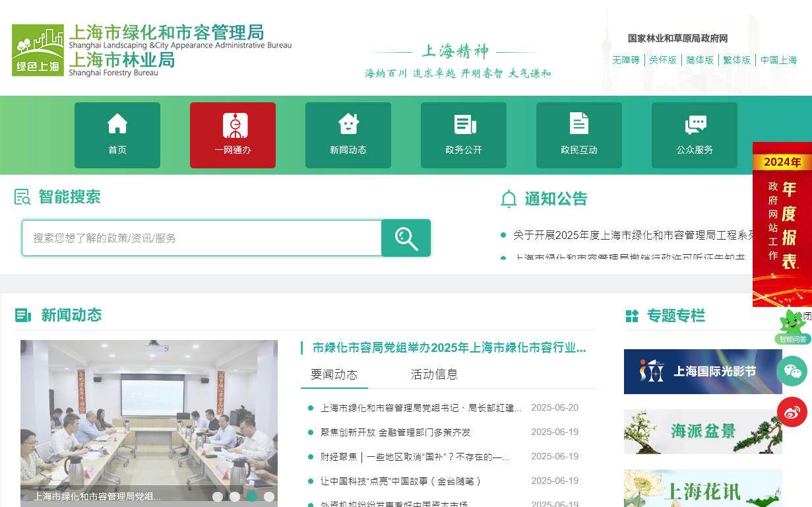The image size is (812, 507).
Task: Switch to 关怀版 version
Action: tap(663, 60)
